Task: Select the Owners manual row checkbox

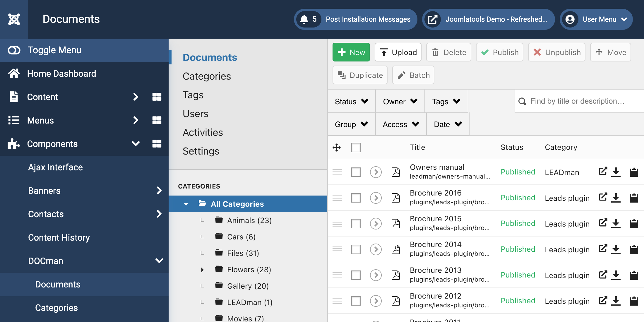Action: pyautogui.click(x=356, y=172)
